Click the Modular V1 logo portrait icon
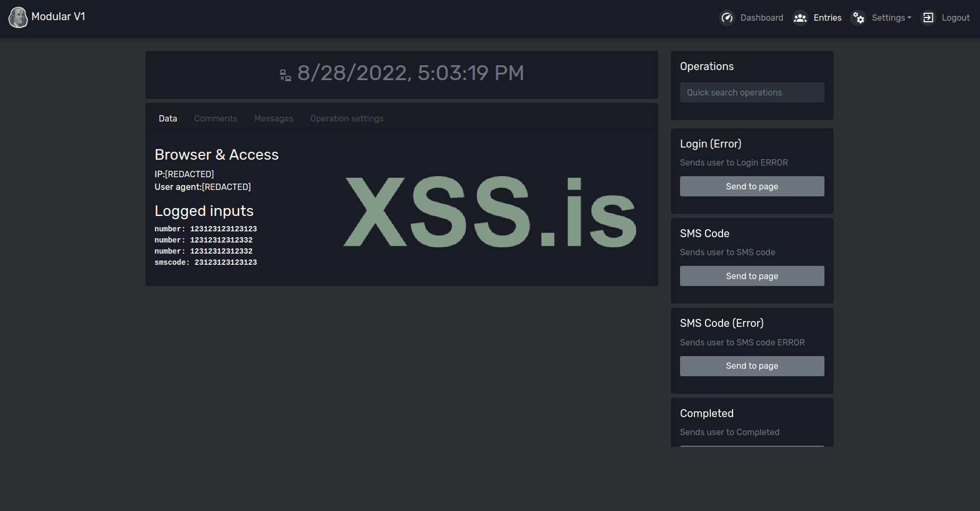 tap(18, 18)
